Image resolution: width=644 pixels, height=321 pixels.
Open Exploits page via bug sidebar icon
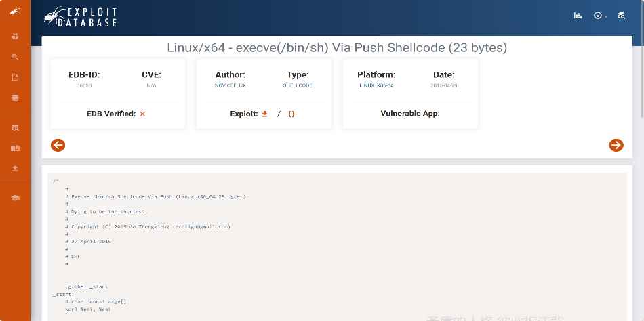point(15,37)
